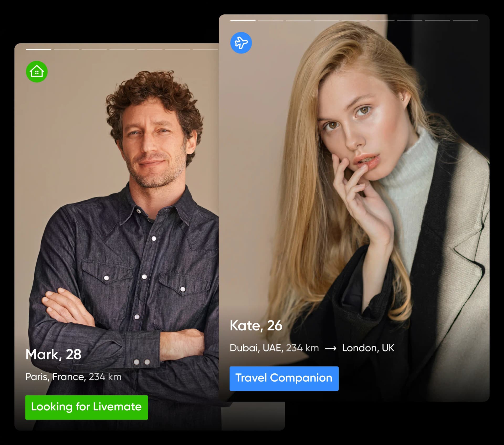Select last photo indicator on Kate's card
The image size is (504, 445).
[465, 20]
